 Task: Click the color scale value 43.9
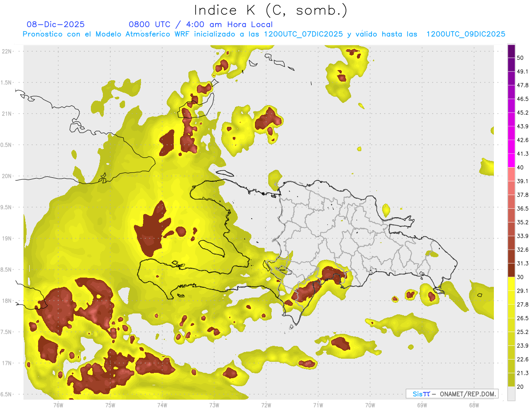[522, 126]
